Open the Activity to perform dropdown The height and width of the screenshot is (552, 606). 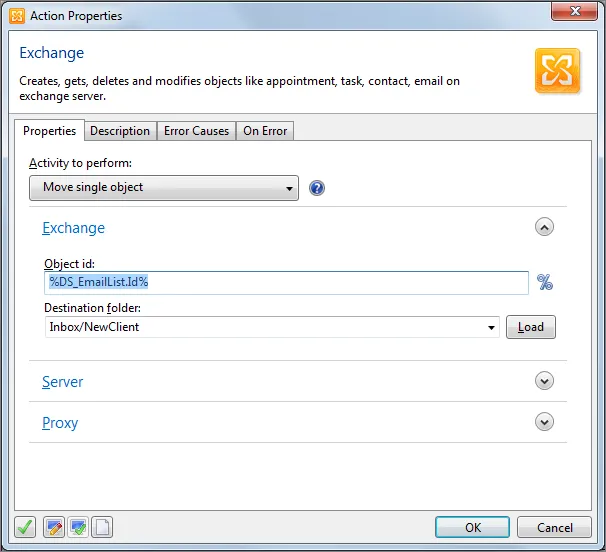[164, 188]
